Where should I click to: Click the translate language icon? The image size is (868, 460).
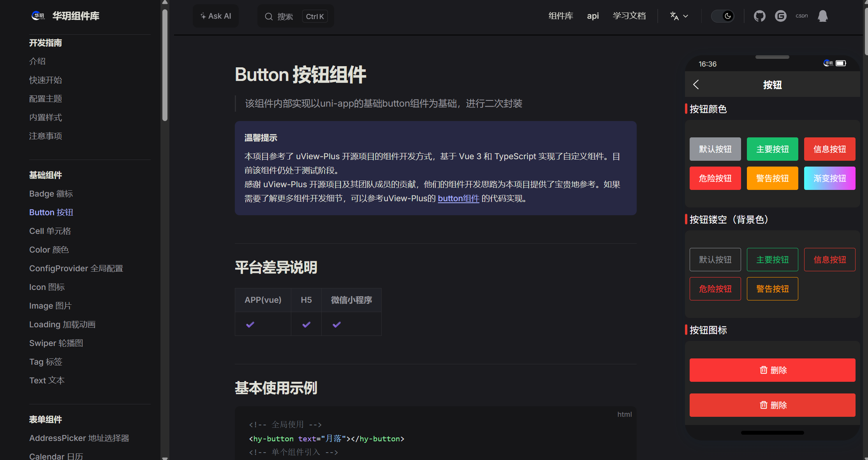(x=674, y=16)
